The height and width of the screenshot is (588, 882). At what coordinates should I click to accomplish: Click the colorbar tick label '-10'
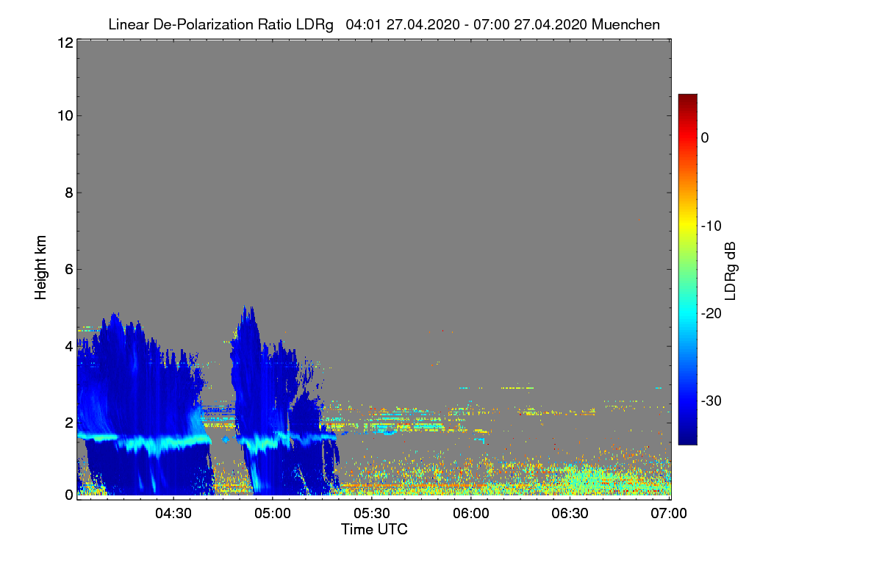tap(712, 226)
